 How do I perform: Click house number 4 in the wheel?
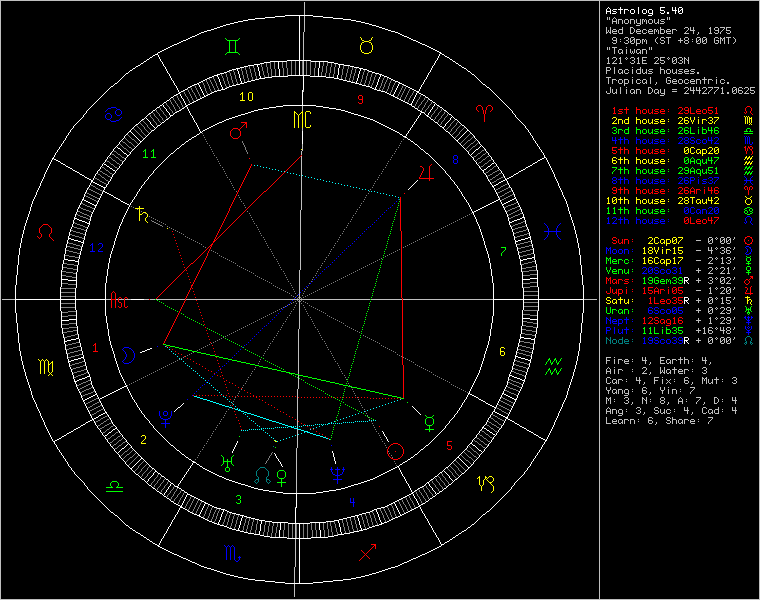coord(352,502)
